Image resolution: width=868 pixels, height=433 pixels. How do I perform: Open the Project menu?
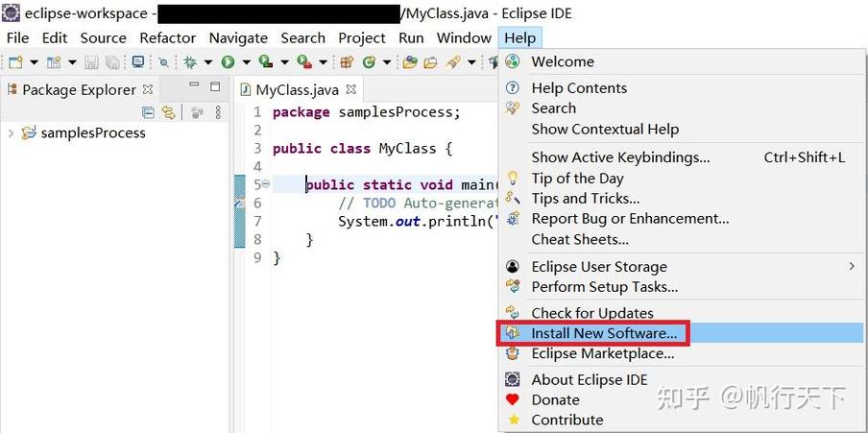(362, 38)
